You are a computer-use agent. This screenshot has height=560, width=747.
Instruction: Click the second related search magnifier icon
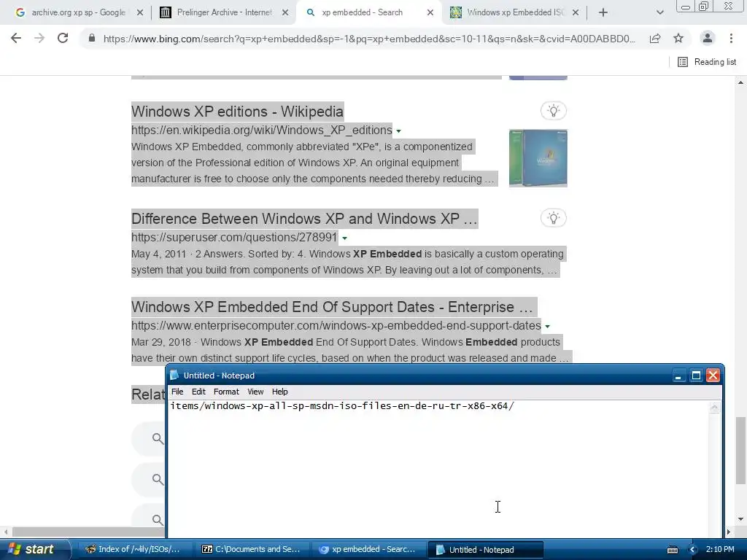tap(158, 478)
